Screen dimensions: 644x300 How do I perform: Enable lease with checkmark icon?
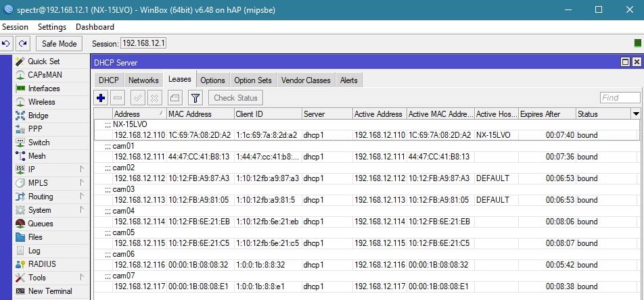pos(138,98)
